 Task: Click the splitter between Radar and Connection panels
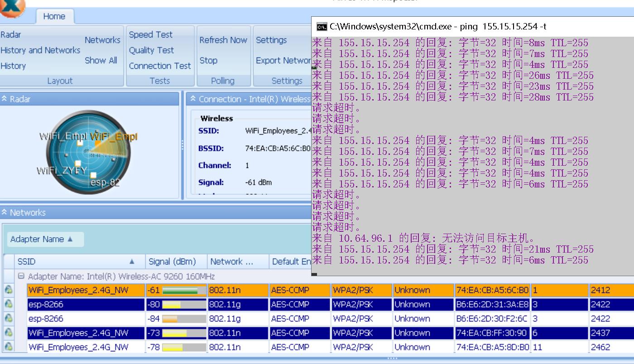pyautogui.click(x=183, y=145)
